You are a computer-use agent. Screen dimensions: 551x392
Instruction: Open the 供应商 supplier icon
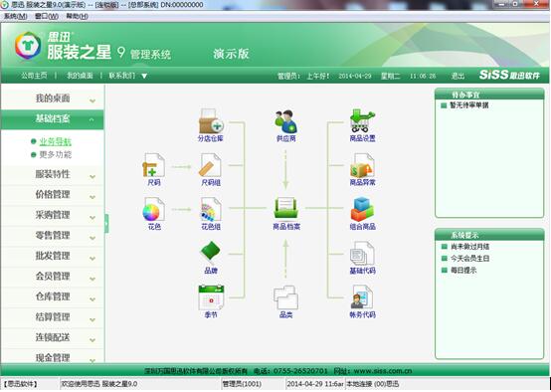click(285, 121)
